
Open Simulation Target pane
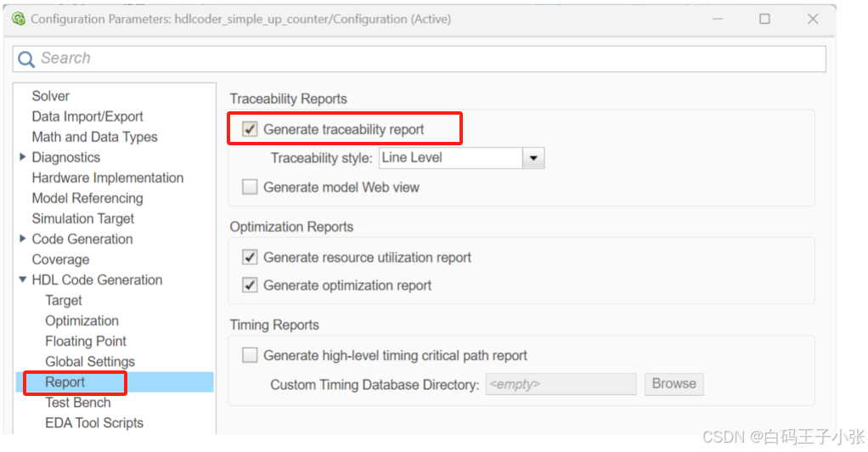click(83, 219)
